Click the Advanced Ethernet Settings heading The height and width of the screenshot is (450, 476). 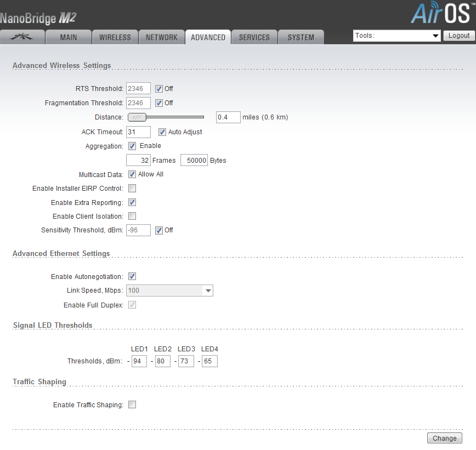(61, 253)
